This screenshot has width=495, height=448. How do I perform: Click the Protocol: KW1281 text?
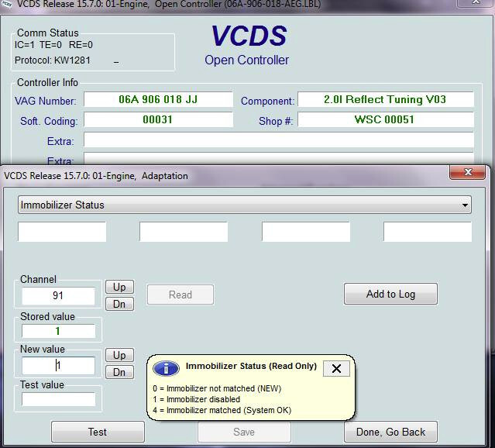click(53, 60)
